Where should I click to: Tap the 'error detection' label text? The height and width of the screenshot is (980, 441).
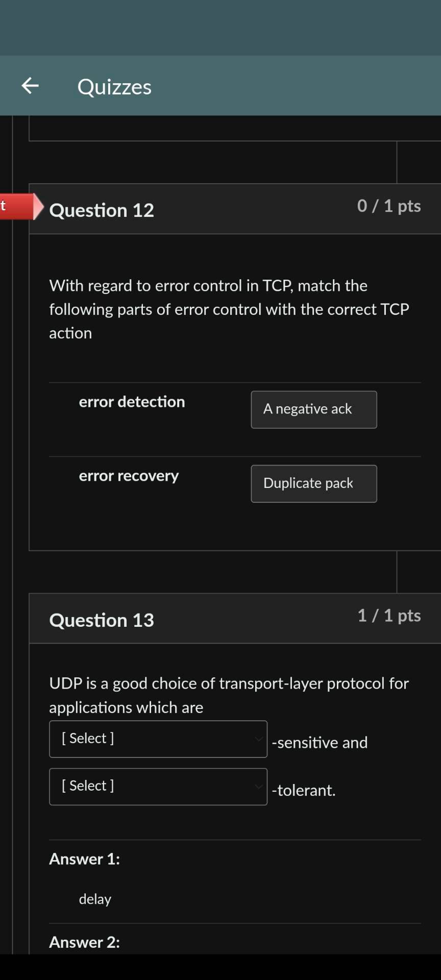click(x=132, y=402)
